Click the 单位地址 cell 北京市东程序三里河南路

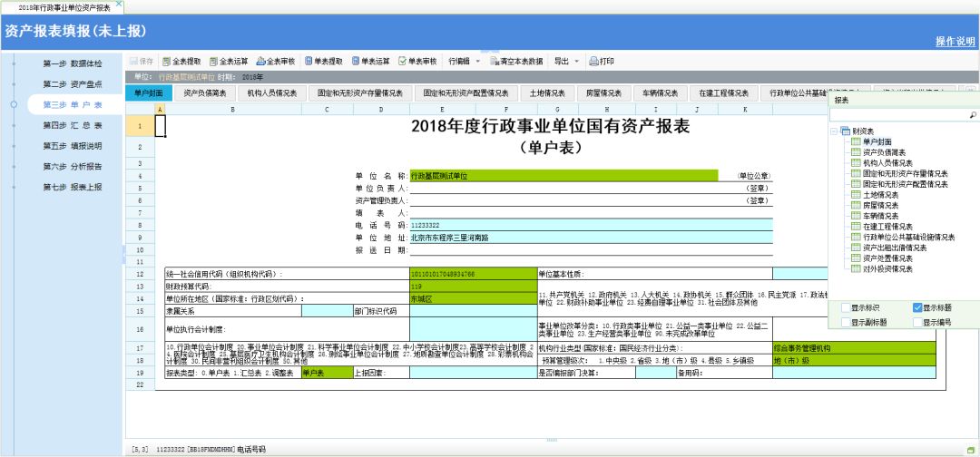(x=592, y=238)
